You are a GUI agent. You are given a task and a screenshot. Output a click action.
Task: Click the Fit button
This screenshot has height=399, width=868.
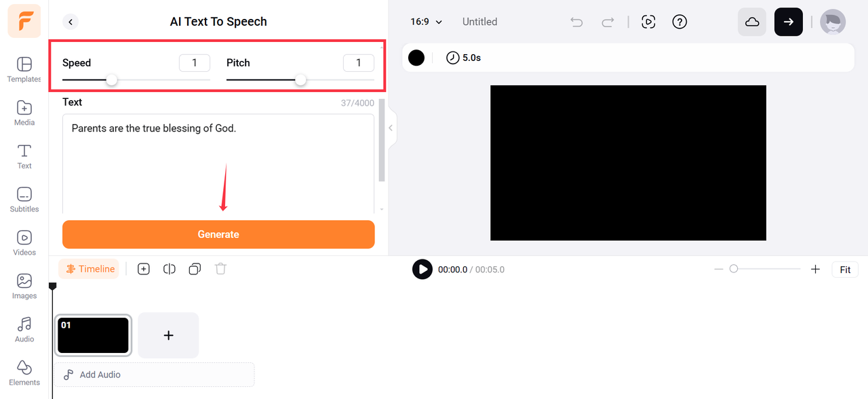(x=845, y=270)
